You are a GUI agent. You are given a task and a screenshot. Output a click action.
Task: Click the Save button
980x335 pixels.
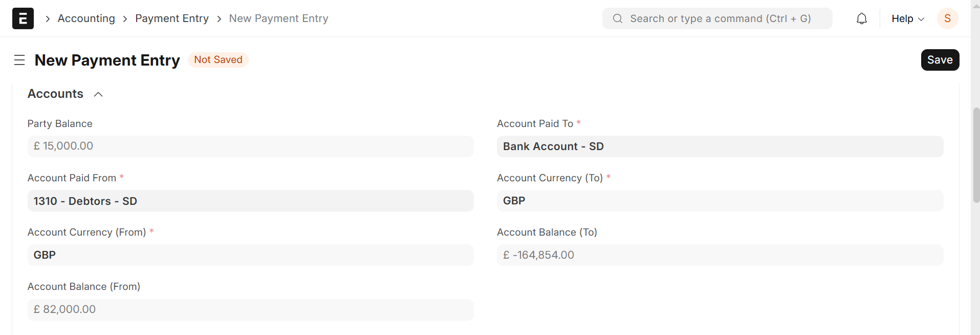coord(940,60)
